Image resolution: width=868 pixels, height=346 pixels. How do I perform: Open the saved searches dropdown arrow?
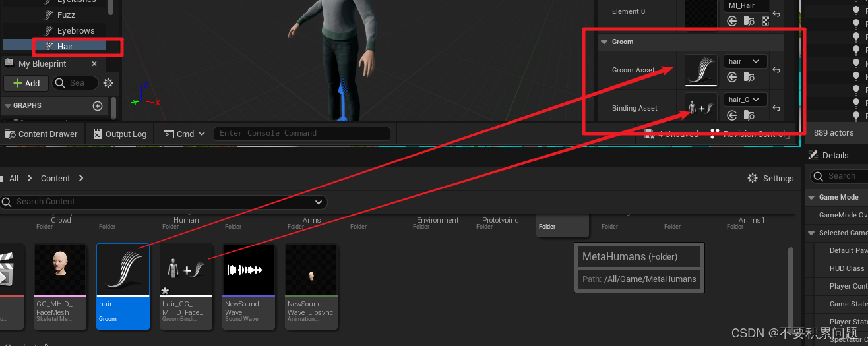click(319, 202)
